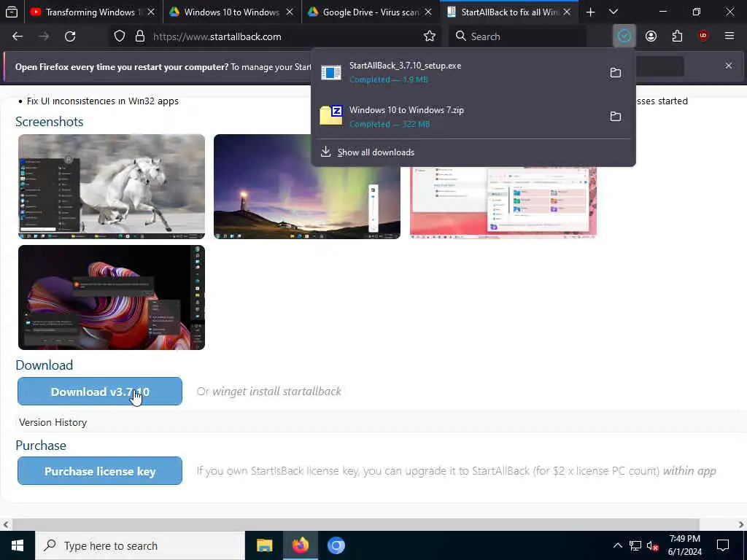This screenshot has height=560, width=747.
Task: Focus the browser Search box
Action: point(517,36)
